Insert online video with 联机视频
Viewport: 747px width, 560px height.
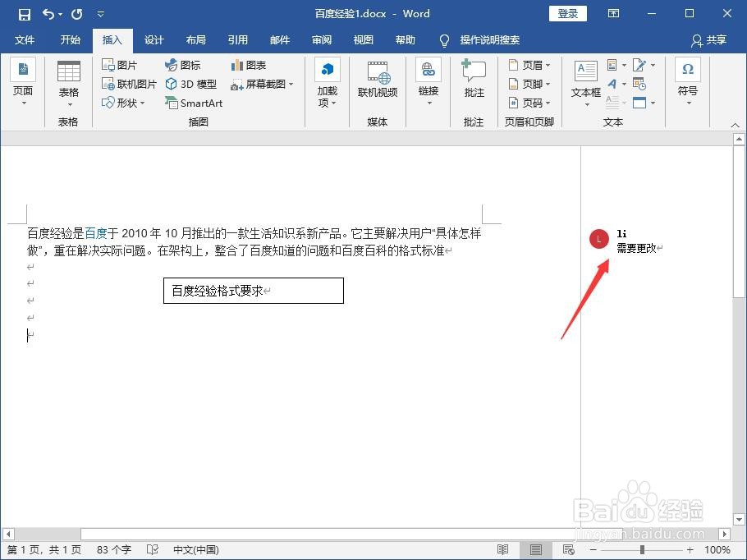tap(378, 79)
